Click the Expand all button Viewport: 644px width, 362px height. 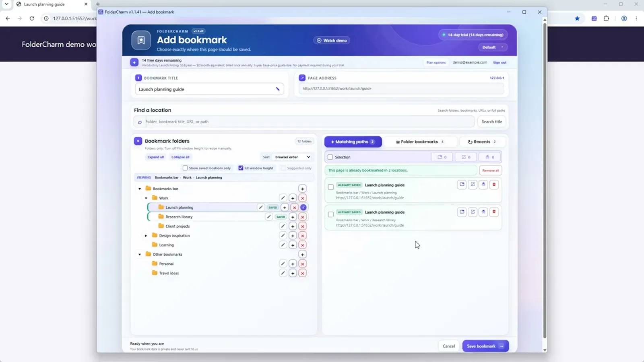pyautogui.click(x=155, y=157)
